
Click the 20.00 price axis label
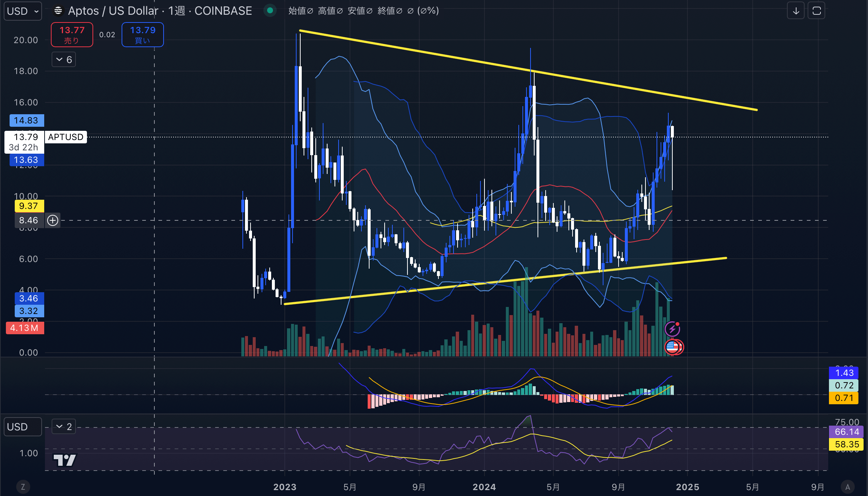point(26,40)
